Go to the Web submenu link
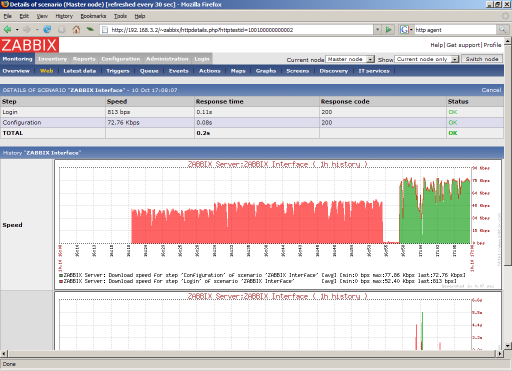 coord(47,71)
